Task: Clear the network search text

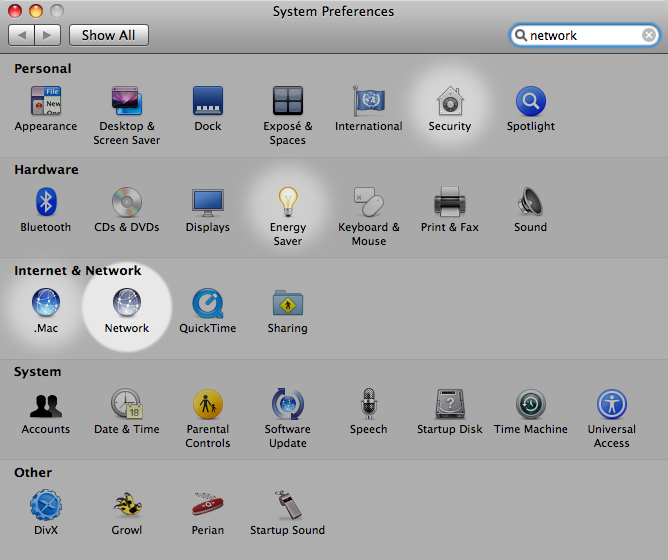Action: click(649, 35)
